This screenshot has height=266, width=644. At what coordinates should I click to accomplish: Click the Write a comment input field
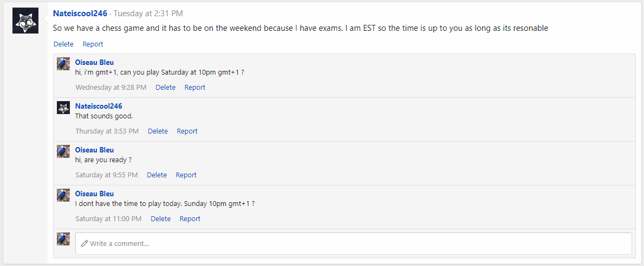coord(353,243)
